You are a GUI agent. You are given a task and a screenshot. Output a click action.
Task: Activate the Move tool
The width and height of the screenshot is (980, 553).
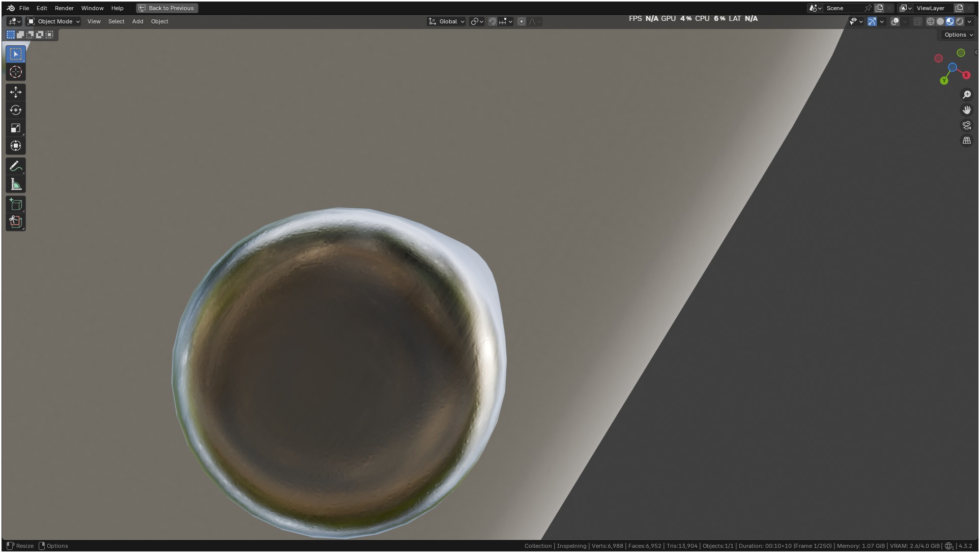pyautogui.click(x=15, y=92)
